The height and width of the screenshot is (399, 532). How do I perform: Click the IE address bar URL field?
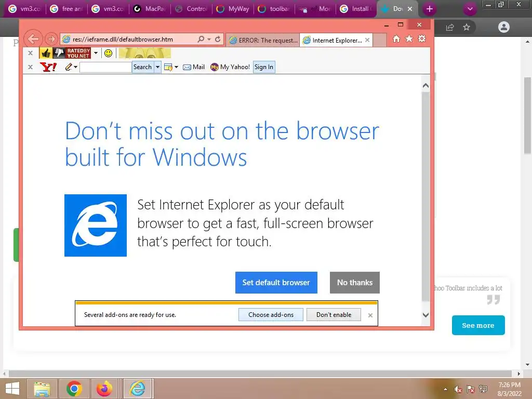[129, 39]
